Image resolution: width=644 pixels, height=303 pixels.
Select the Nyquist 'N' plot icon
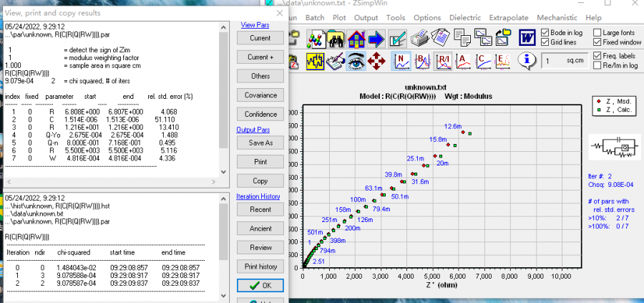pyautogui.click(x=402, y=62)
